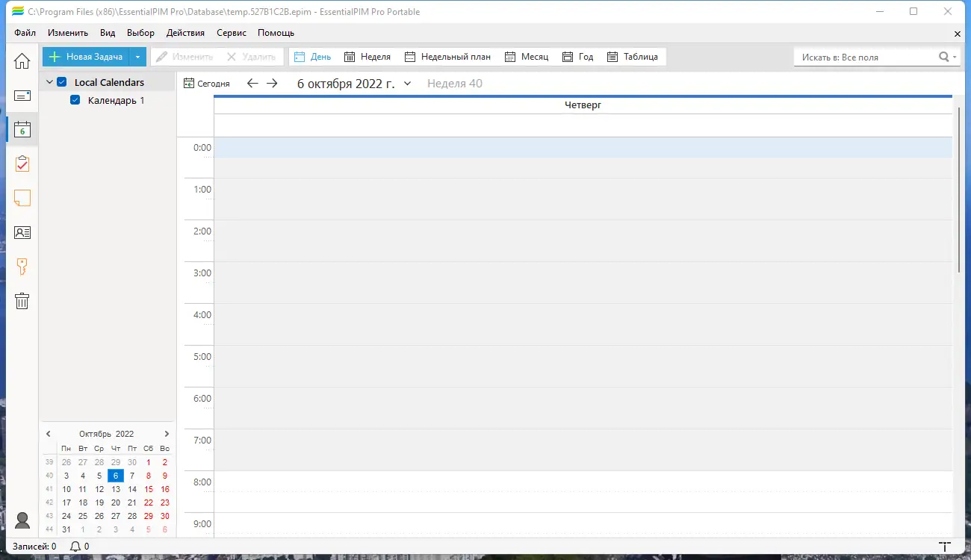This screenshot has height=560, width=971.
Task: Switch to Год (Year) view
Action: pos(578,57)
